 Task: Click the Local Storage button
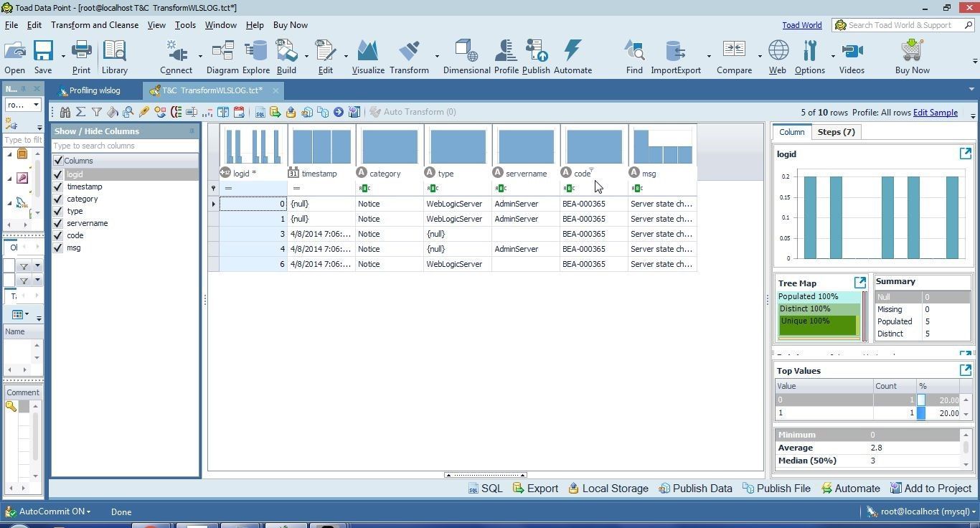(608, 489)
